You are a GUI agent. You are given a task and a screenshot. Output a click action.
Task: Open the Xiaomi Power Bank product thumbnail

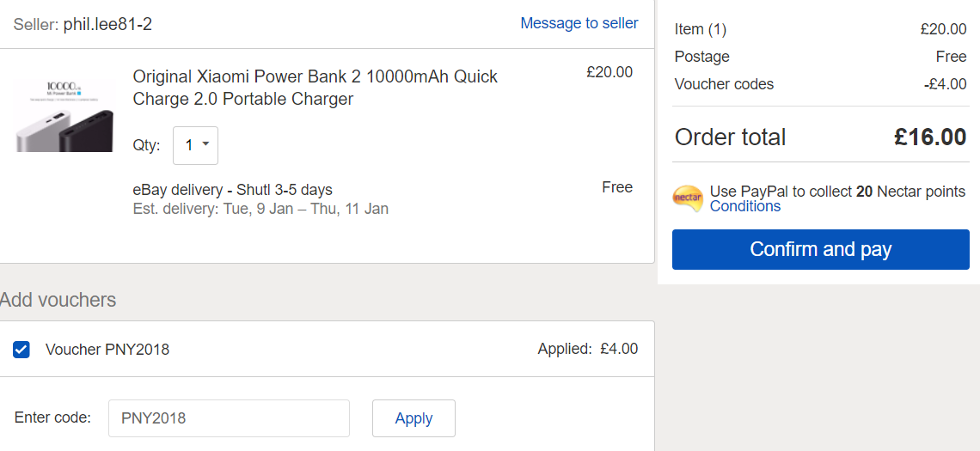pyautogui.click(x=64, y=114)
